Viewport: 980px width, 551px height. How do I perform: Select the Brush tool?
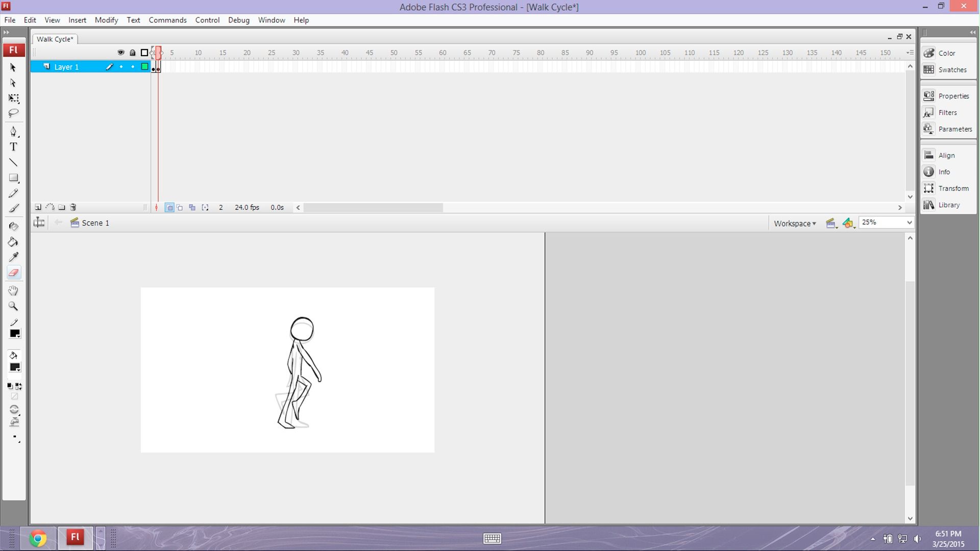coord(14,208)
